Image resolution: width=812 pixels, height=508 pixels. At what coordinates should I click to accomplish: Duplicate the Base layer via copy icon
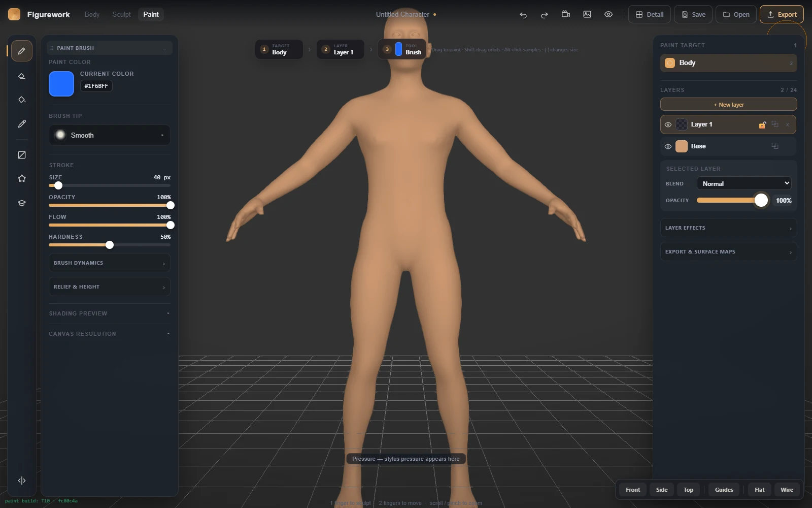(775, 146)
